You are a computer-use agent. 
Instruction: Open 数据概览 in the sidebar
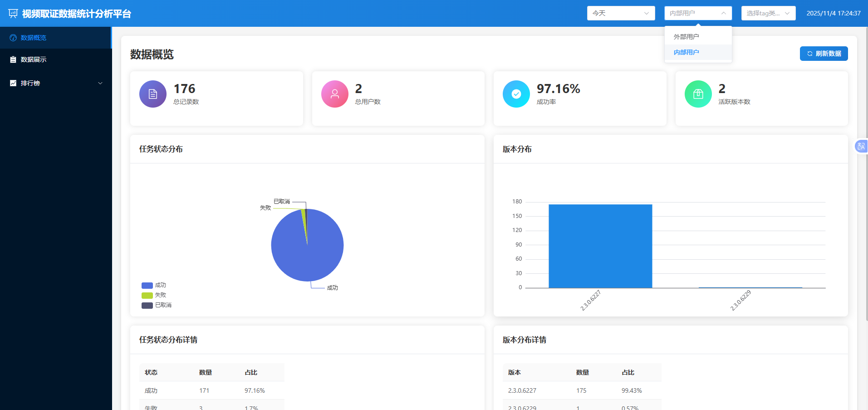tap(34, 38)
